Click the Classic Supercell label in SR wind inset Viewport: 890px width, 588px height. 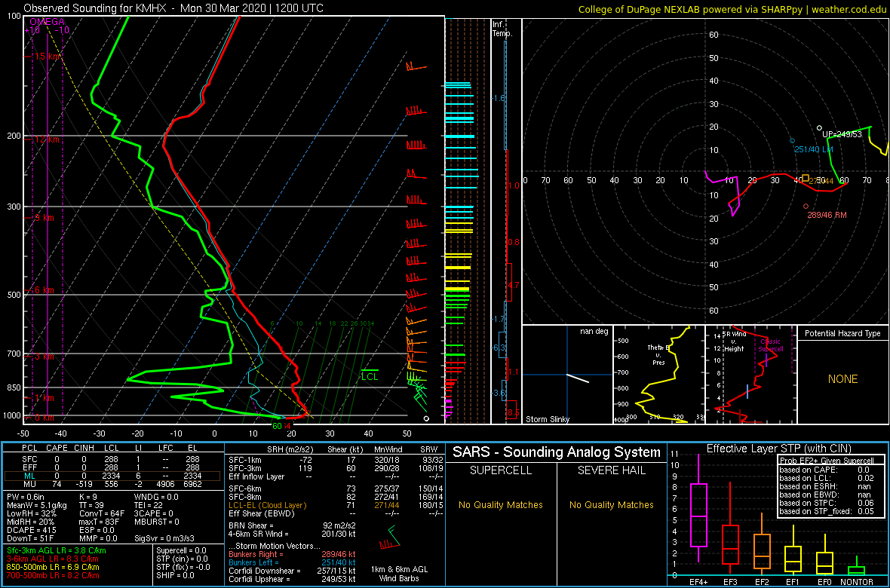[771, 345]
